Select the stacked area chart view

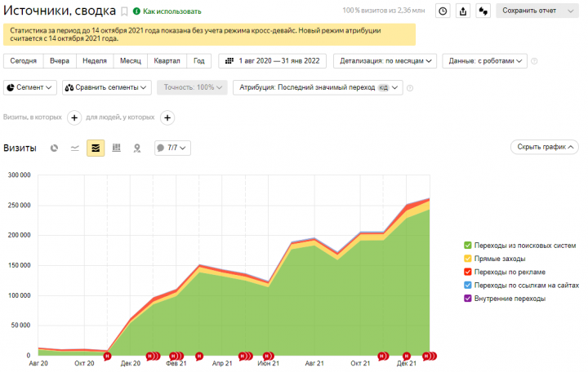click(x=96, y=148)
